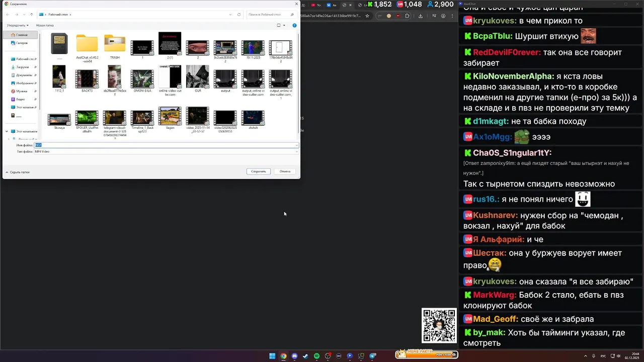Open the Тип файла MP4 Video dropdown
Image resolution: width=644 pixels, height=362 pixels.
(166, 151)
